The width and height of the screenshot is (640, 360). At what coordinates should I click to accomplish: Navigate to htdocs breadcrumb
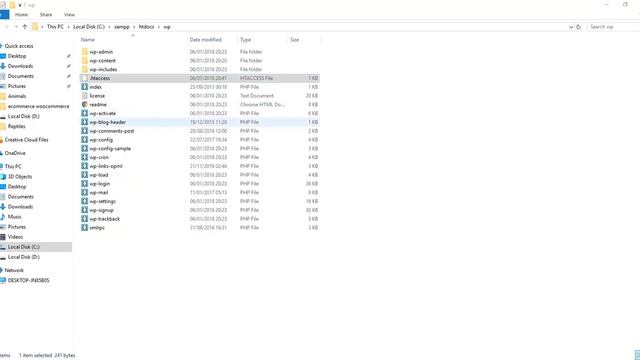coord(147,27)
